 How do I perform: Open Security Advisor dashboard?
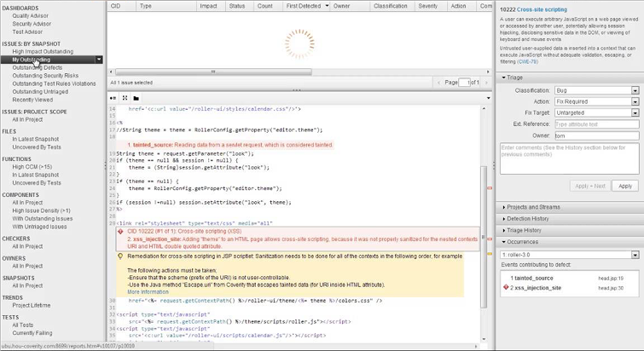[31, 24]
